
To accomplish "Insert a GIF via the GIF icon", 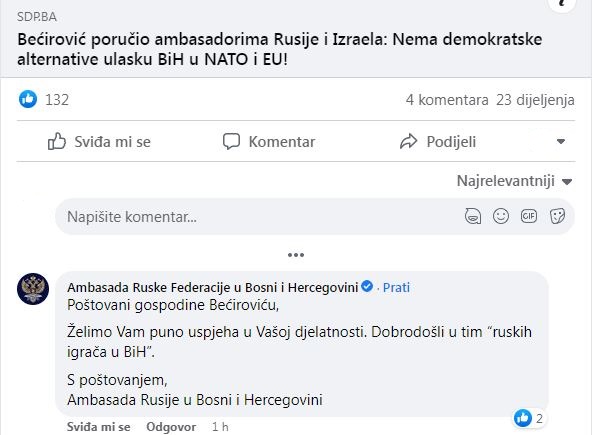I will click(x=529, y=216).
